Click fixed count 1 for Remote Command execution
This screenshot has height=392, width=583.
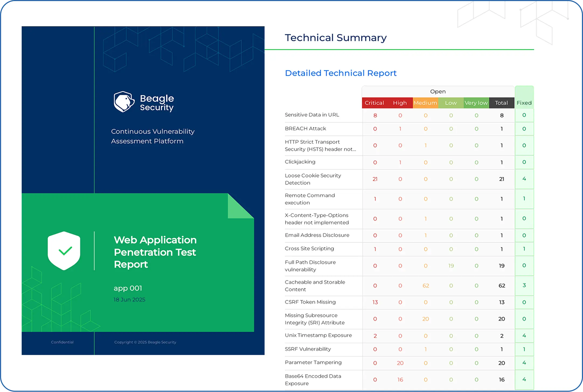pyautogui.click(x=524, y=199)
